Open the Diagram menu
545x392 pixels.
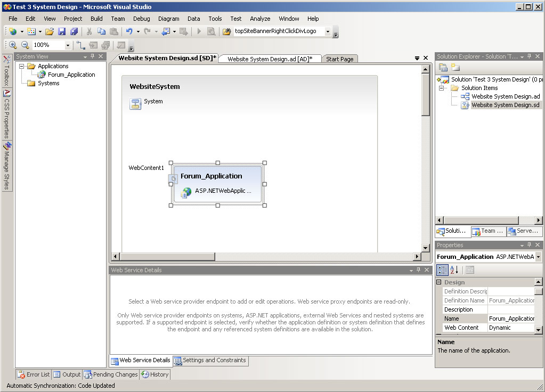pyautogui.click(x=168, y=19)
